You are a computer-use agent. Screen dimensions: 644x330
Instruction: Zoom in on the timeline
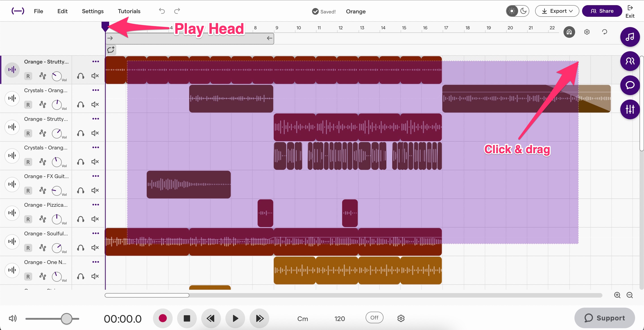tap(617, 295)
